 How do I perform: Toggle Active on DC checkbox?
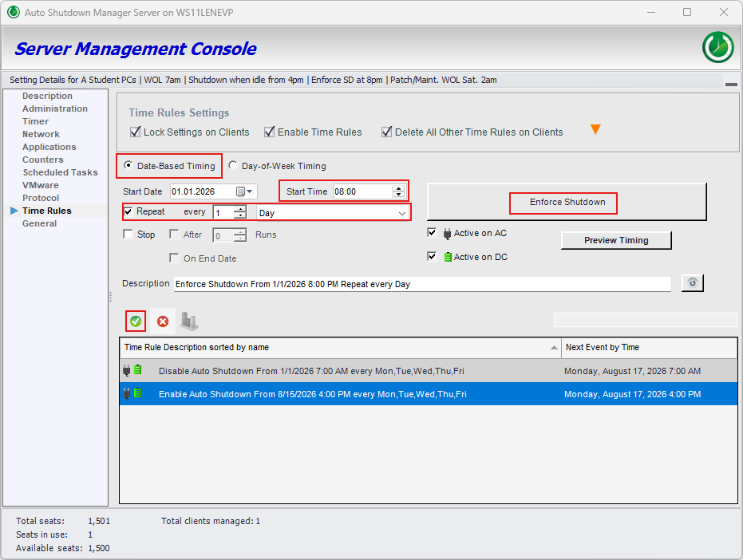tap(432, 256)
